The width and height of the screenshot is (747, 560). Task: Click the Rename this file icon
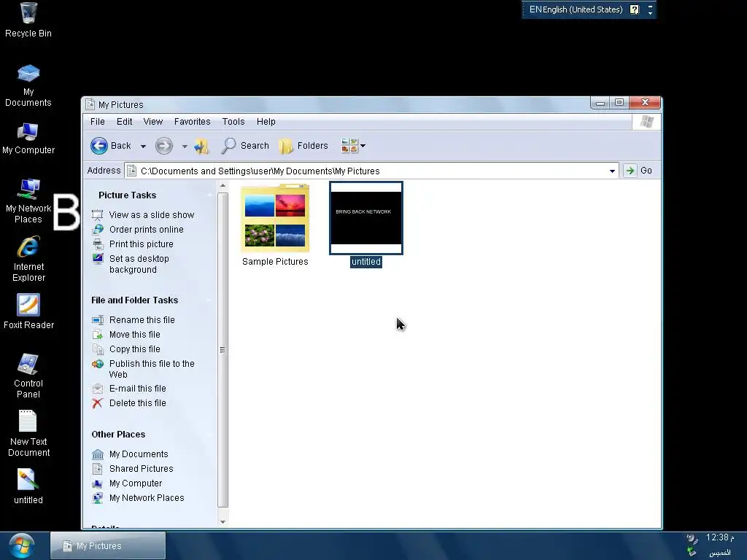[x=98, y=320]
